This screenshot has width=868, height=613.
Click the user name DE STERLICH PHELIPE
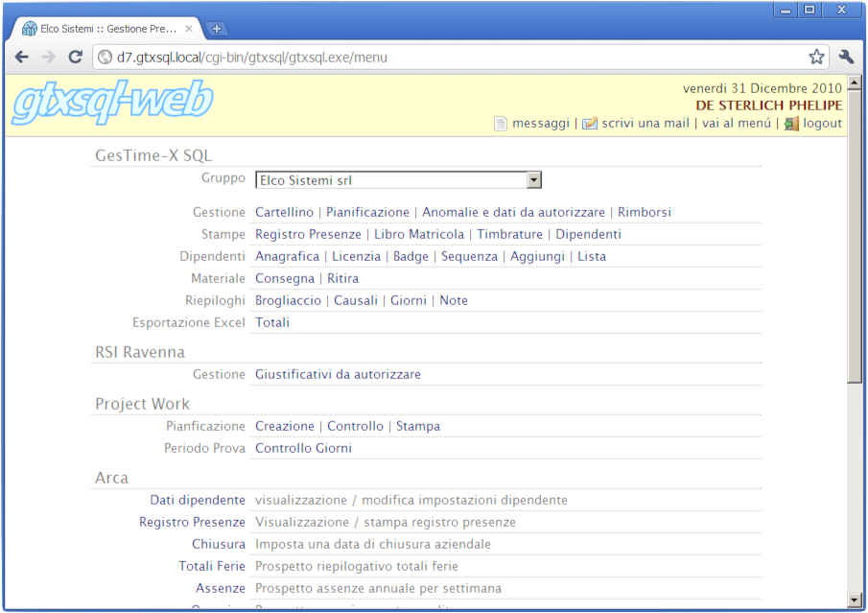(769, 106)
